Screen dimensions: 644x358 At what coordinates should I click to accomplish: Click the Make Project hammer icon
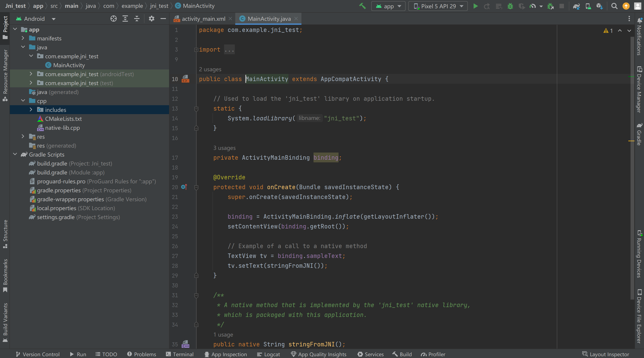click(362, 6)
